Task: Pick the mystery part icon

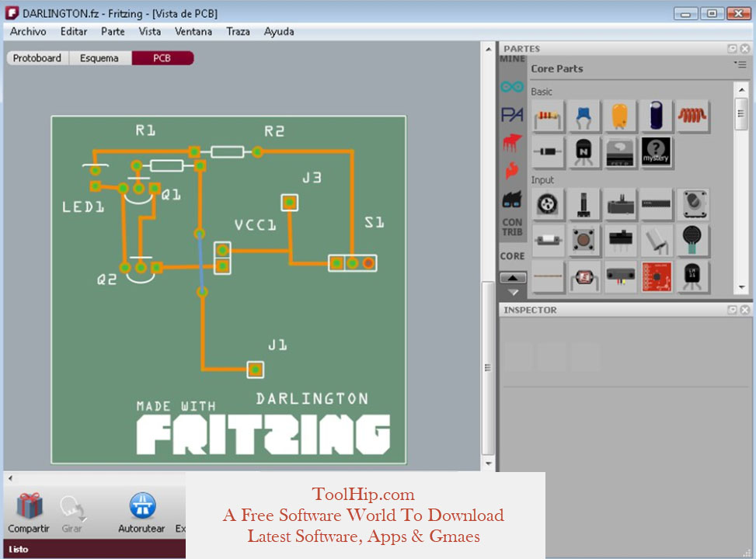Action: (657, 152)
